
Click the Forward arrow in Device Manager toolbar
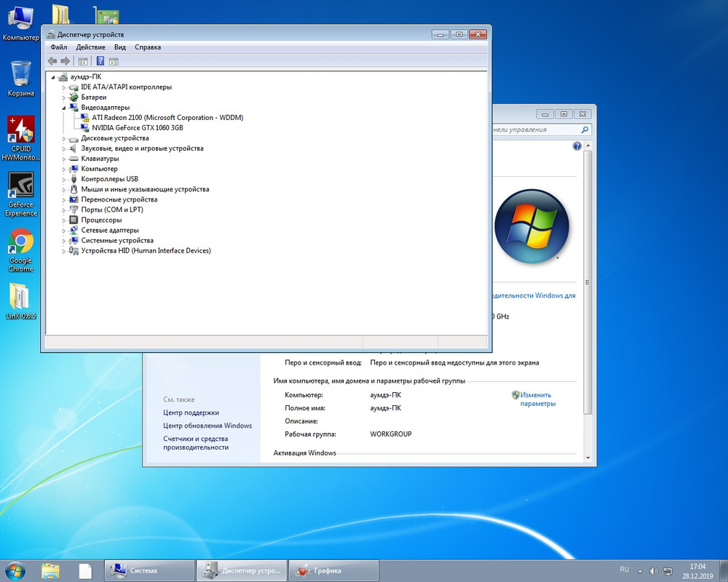pos(66,61)
